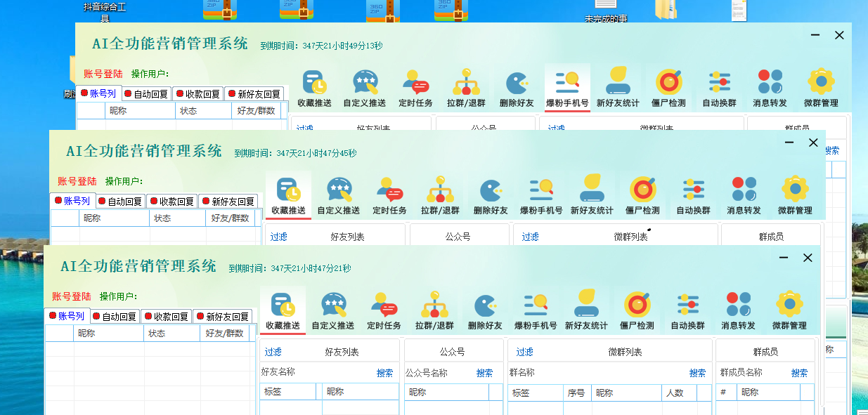Click 过滤 link above 群名称 in the frontmost window
Viewport: 868px width, 415px height.
coord(524,352)
